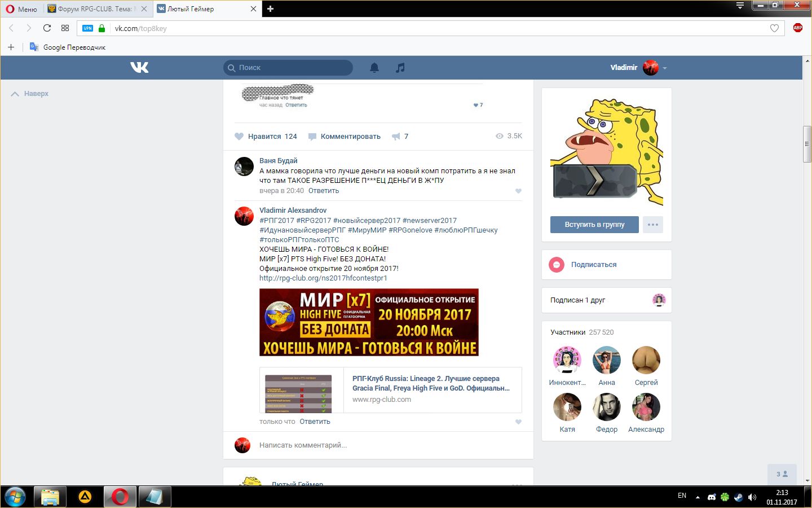This screenshot has width=812, height=508.
Task: Open the РПГ-Клуб Russia Lineage 2 link preview
Action: coord(390,390)
